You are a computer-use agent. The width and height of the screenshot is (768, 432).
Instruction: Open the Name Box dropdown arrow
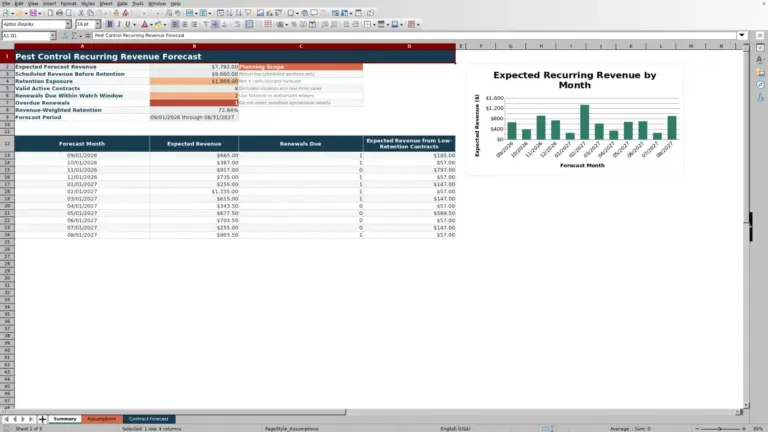pos(53,36)
